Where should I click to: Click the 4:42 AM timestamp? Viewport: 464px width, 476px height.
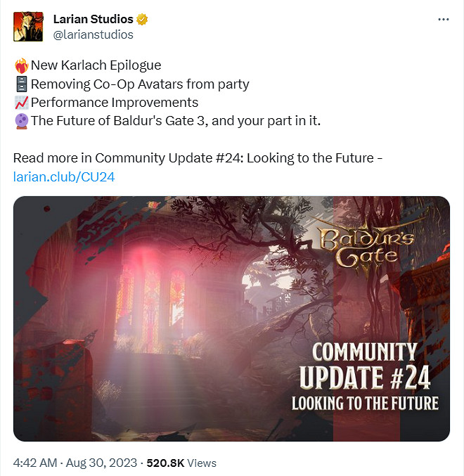pyautogui.click(x=35, y=463)
